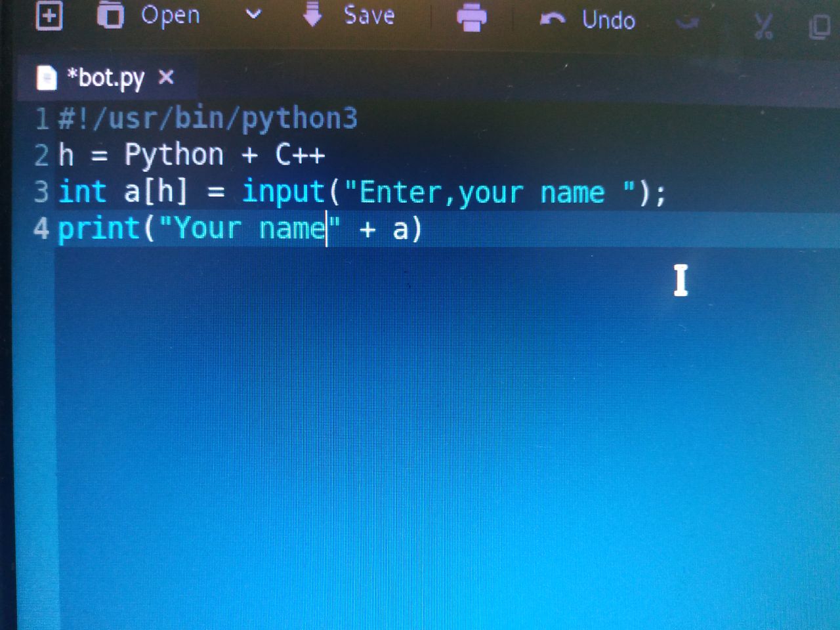Click a[h] on line 3
Image resolution: width=840 pixels, height=630 pixels.
coord(156,192)
